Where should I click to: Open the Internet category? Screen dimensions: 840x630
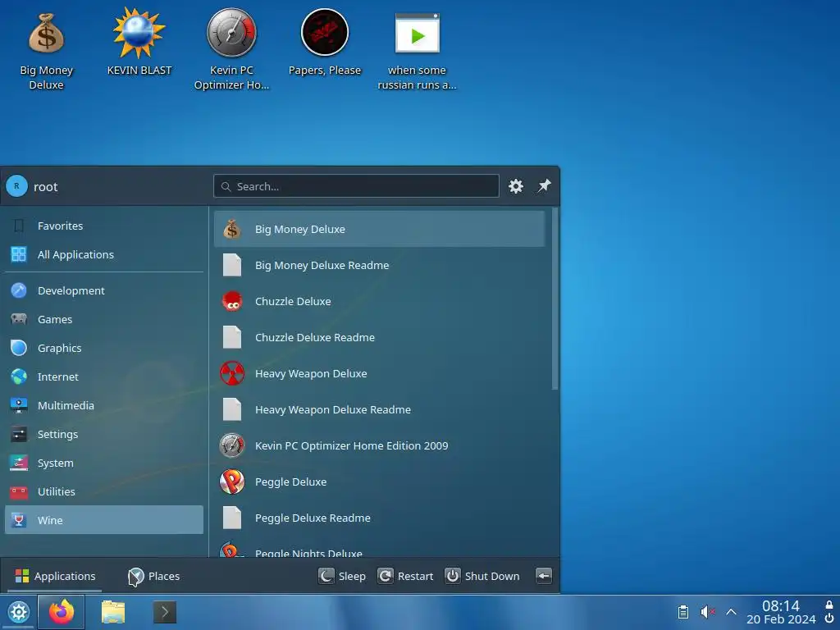[x=104, y=377]
